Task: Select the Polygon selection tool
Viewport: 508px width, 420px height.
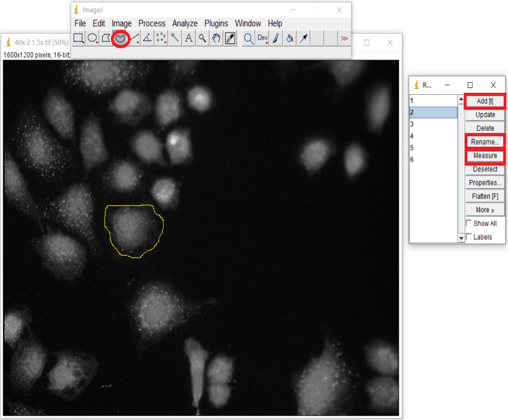Action: pyautogui.click(x=106, y=38)
